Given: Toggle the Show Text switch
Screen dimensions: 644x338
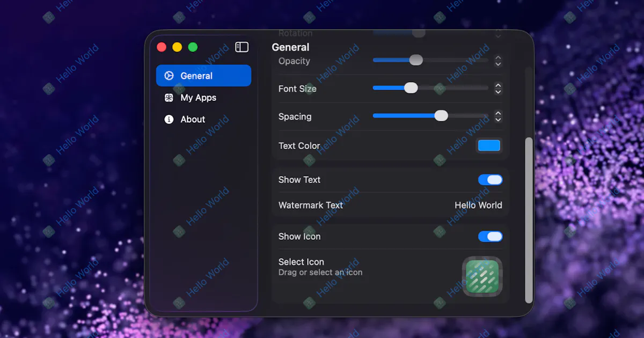Looking at the screenshot, I should coord(491,180).
